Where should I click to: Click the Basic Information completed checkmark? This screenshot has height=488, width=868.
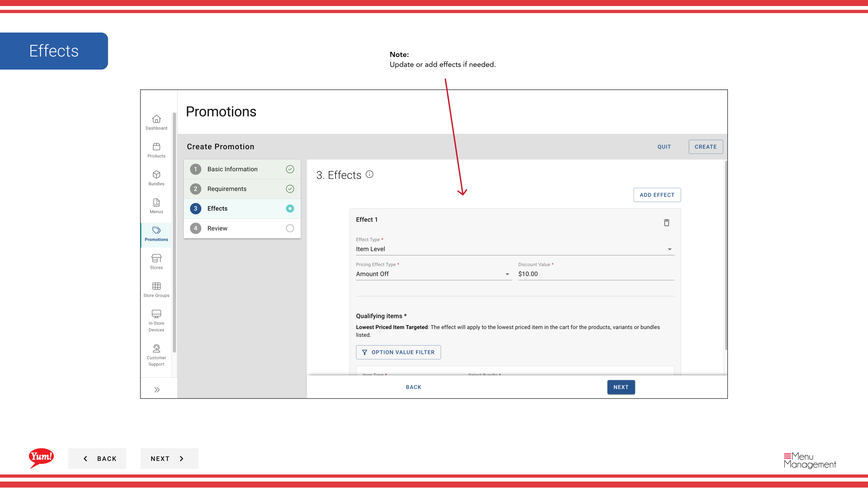290,169
